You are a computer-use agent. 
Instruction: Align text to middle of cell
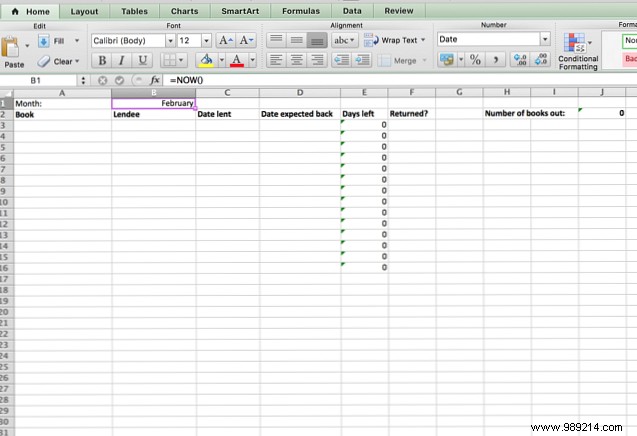click(297, 40)
